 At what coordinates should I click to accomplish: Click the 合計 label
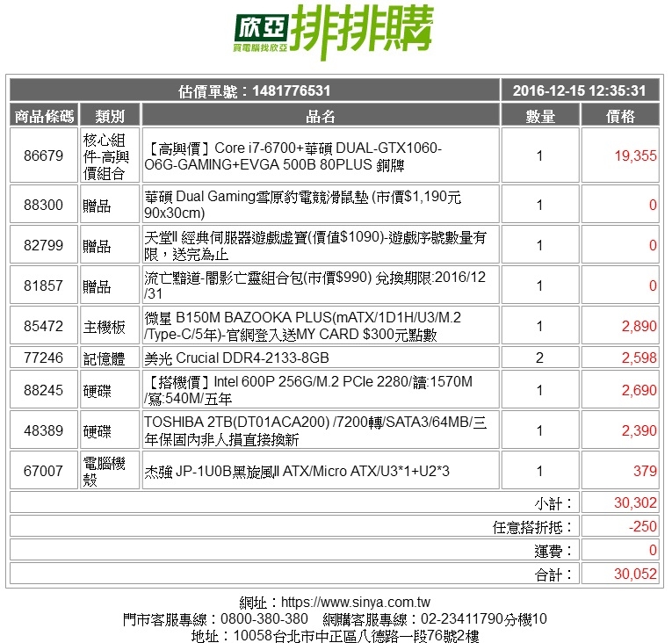[x=553, y=574]
